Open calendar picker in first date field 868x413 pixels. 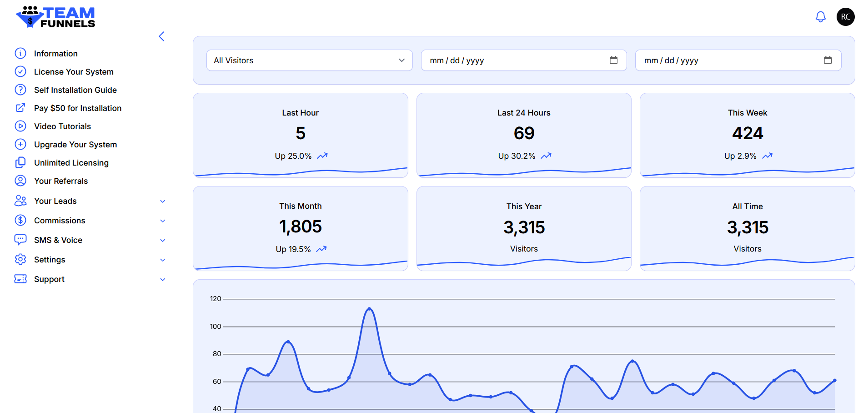[x=613, y=60]
